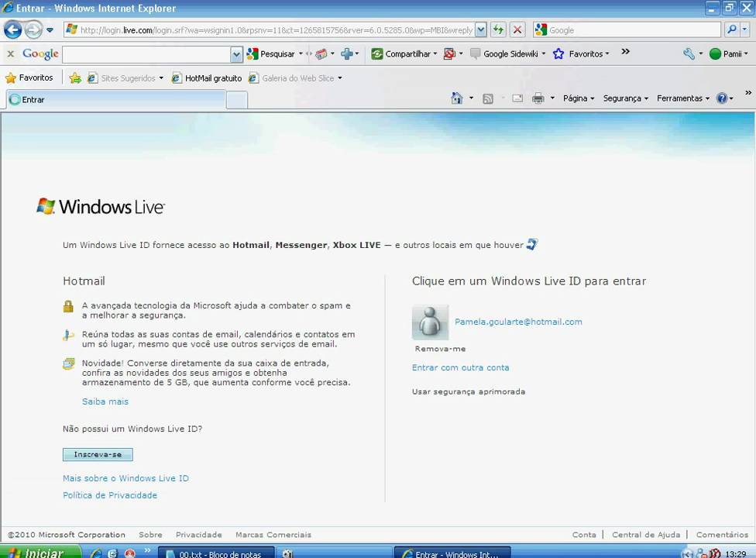Sign in as Pamela.goularte@hotmail.com
This screenshot has width=756, height=558.
pos(518,322)
